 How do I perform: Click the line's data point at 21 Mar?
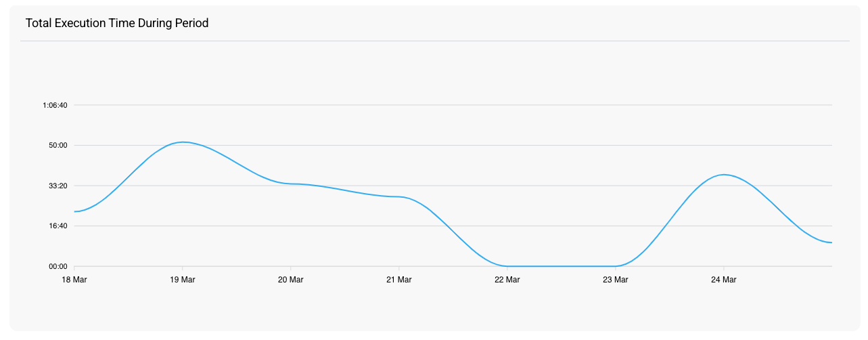399,196
